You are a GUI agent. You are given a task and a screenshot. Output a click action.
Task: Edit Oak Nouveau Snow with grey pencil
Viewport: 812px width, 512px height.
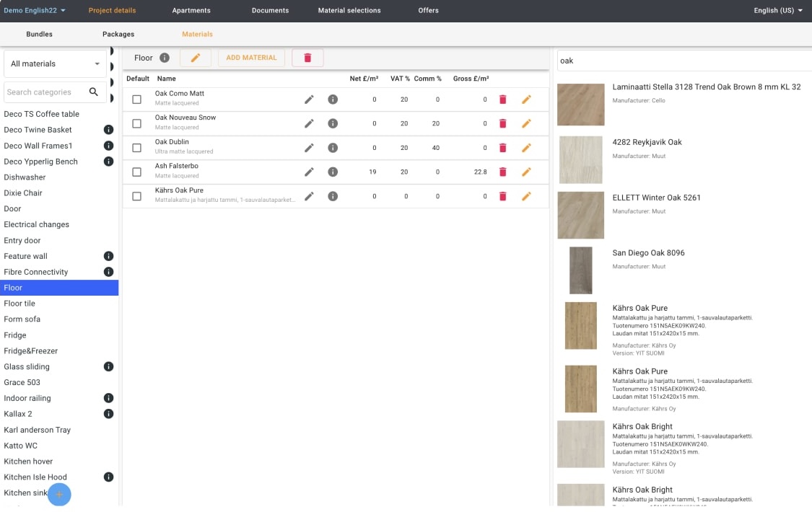(309, 123)
